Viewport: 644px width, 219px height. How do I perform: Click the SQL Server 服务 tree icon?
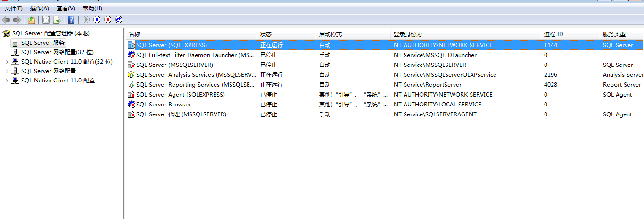(x=15, y=43)
